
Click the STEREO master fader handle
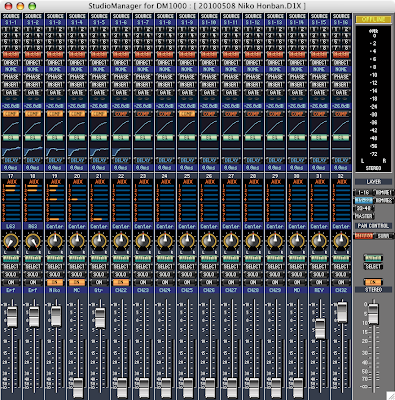tap(373, 314)
